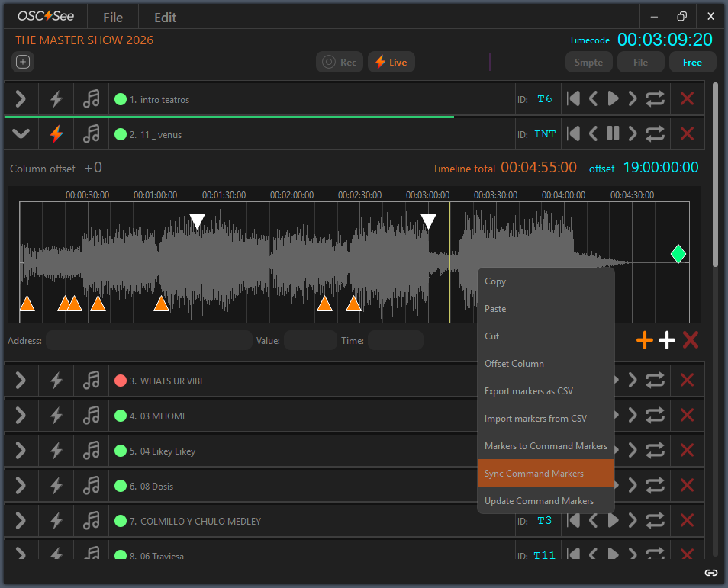Click the T6 track ID
Viewport: 728px width, 588px height.
pos(545,99)
